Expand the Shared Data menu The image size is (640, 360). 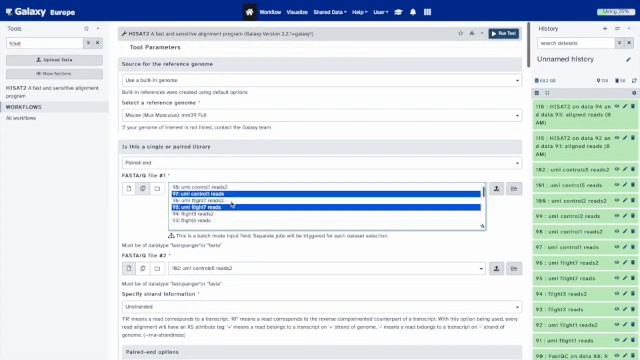[x=330, y=12]
